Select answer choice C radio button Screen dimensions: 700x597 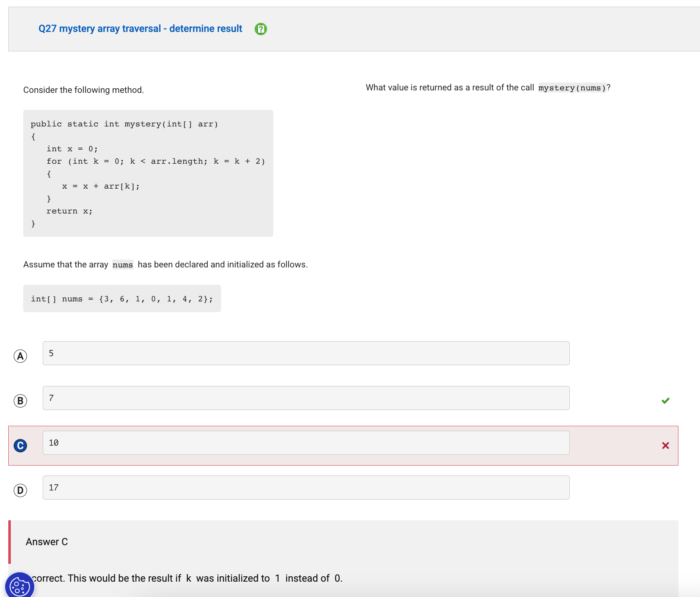(x=20, y=446)
